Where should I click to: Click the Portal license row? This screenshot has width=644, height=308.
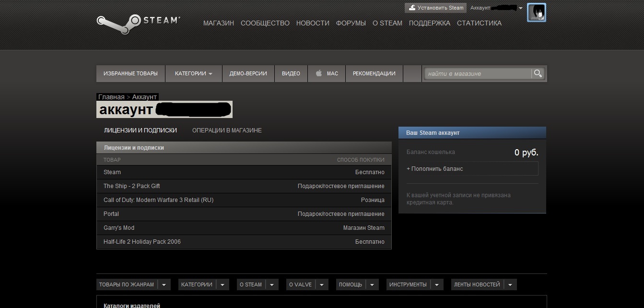pyautogui.click(x=244, y=214)
